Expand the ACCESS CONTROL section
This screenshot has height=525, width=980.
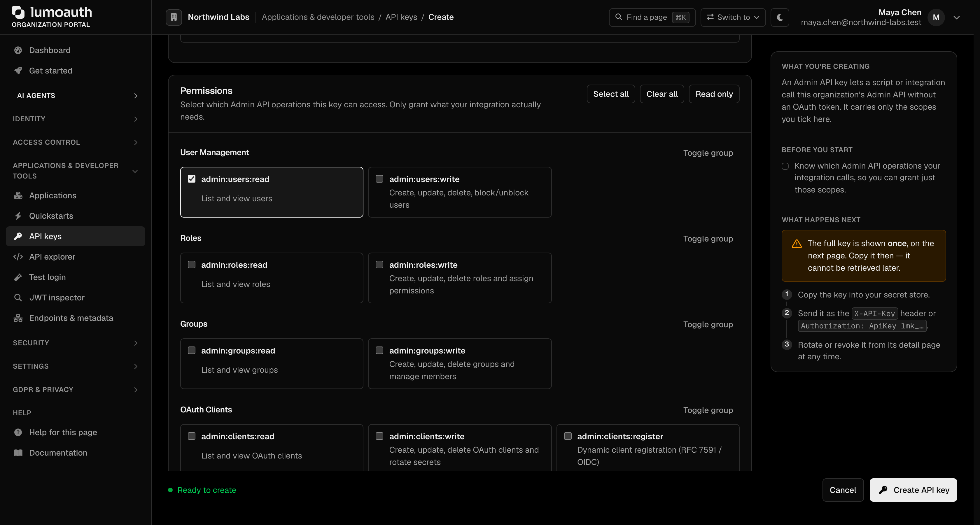point(75,142)
